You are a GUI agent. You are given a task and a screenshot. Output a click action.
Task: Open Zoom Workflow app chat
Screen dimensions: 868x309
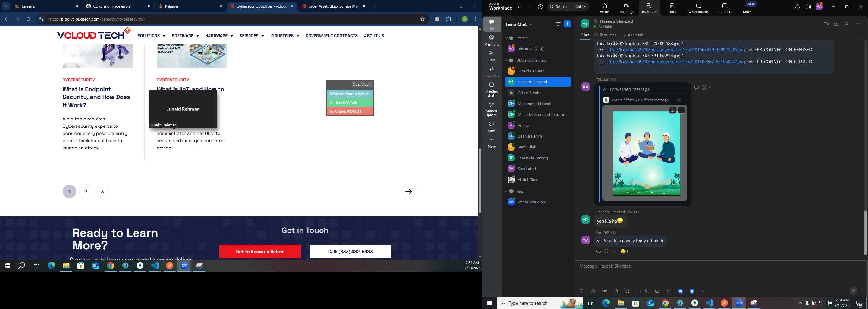click(538, 202)
